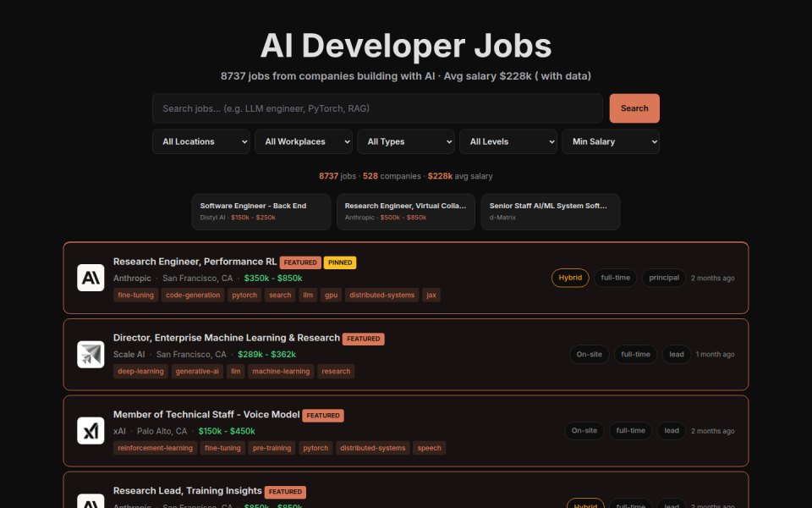The width and height of the screenshot is (812, 508).
Task: Click the Palo Alto, CA location text
Action: tap(162, 431)
